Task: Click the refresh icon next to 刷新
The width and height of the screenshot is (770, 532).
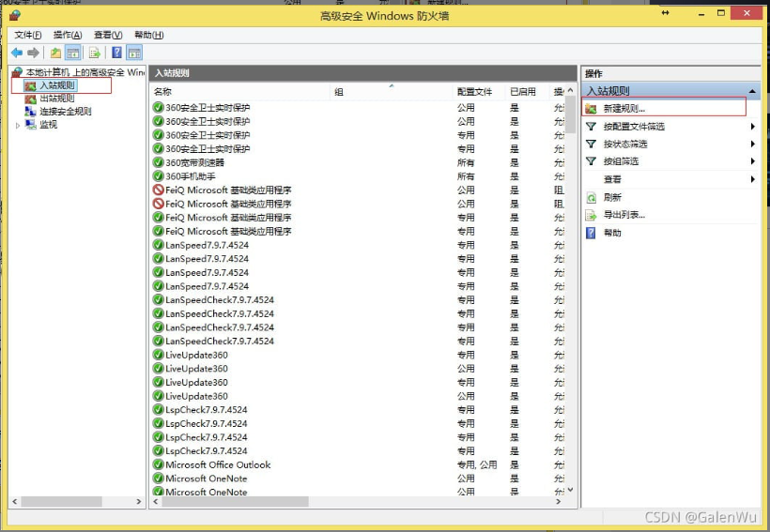Action: [592, 197]
